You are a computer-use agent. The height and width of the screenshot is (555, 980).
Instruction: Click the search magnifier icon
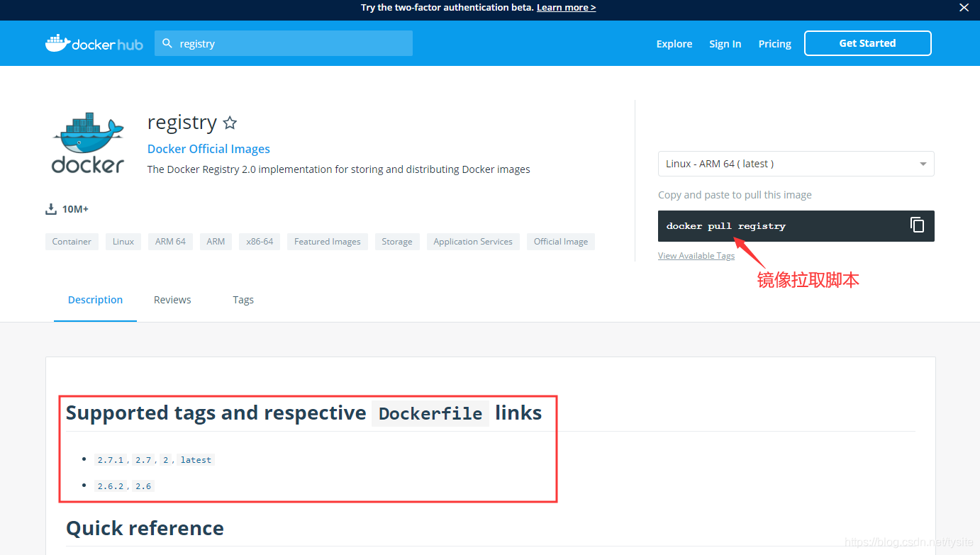[167, 43]
